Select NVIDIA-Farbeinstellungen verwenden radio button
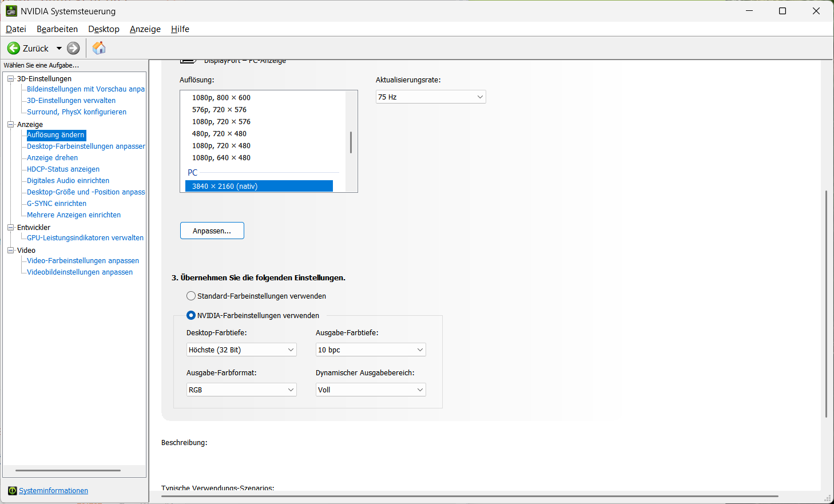 click(191, 315)
